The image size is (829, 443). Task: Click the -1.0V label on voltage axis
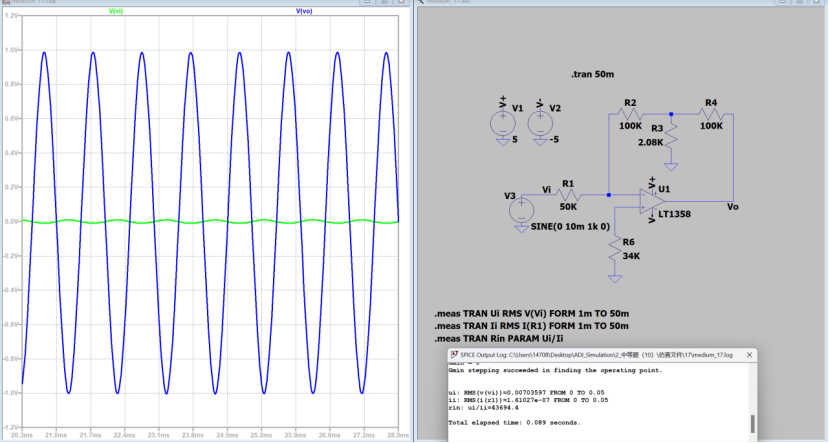11,393
